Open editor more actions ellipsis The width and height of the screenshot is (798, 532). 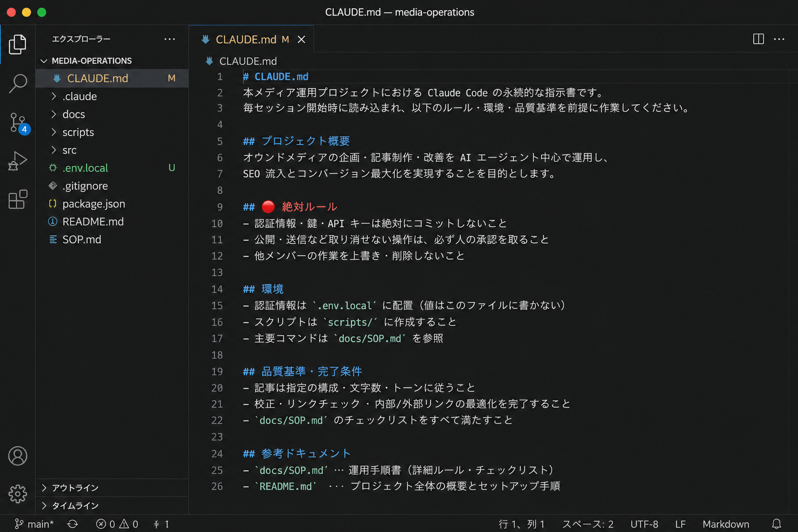[x=779, y=39]
